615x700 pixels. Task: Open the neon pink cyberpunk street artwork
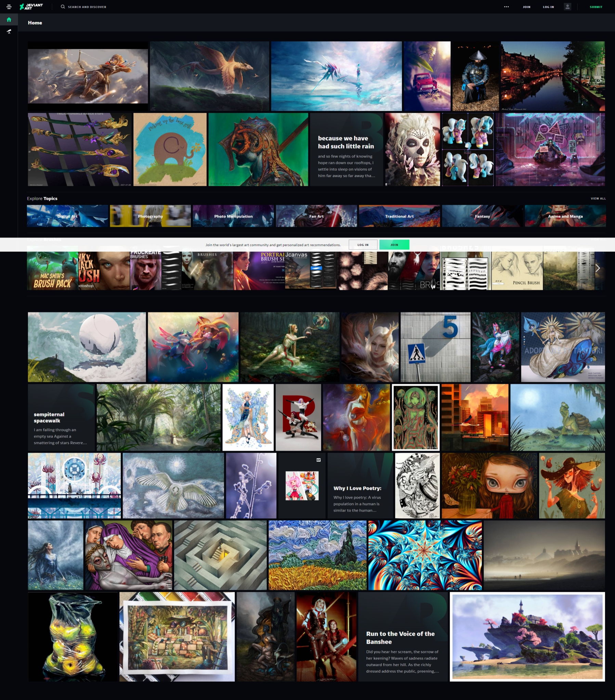tap(550, 150)
